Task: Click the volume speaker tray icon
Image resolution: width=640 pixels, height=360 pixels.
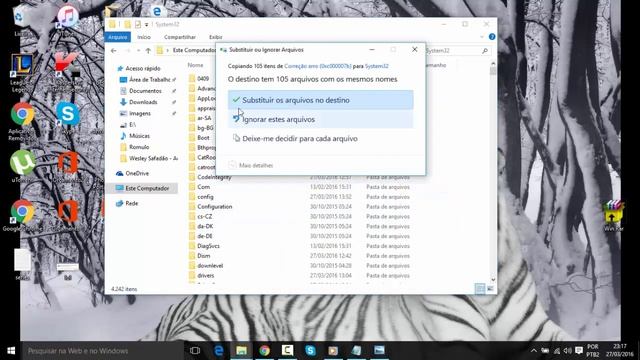Action: coord(567,351)
